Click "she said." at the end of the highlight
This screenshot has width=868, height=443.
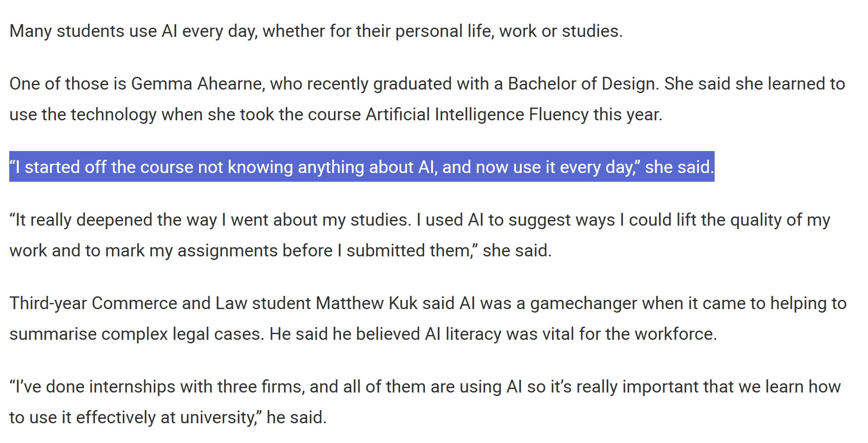(x=679, y=167)
